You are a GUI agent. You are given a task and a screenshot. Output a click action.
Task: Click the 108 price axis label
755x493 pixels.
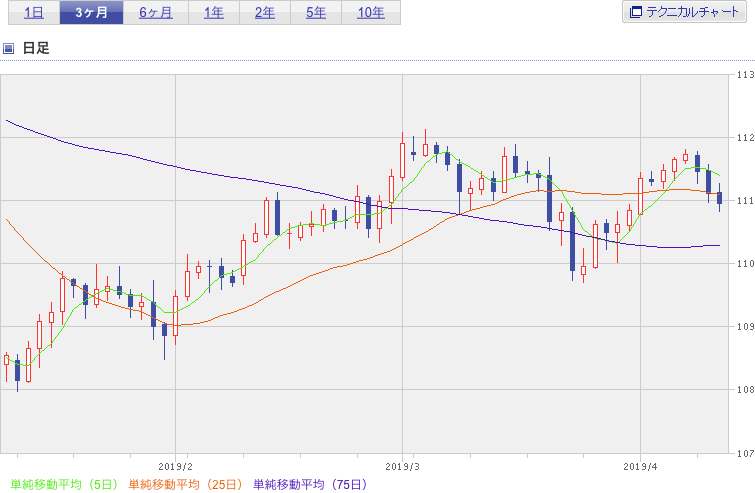[x=745, y=389]
